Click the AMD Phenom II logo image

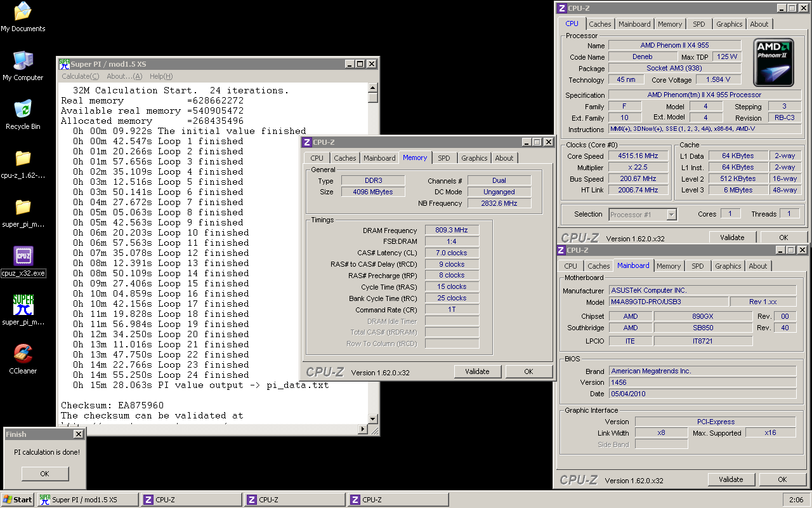click(x=773, y=62)
